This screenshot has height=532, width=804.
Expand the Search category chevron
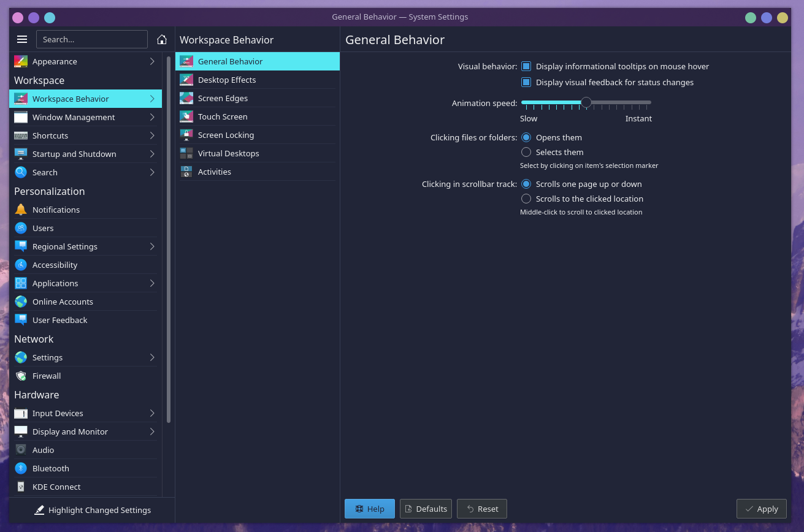[x=152, y=172]
